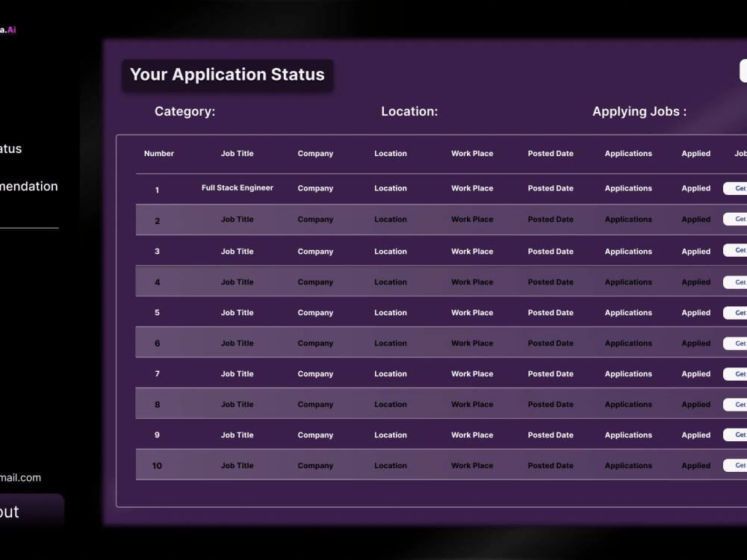747x560 pixels.
Task: Click the Company cell in row 1
Action: [315, 188]
